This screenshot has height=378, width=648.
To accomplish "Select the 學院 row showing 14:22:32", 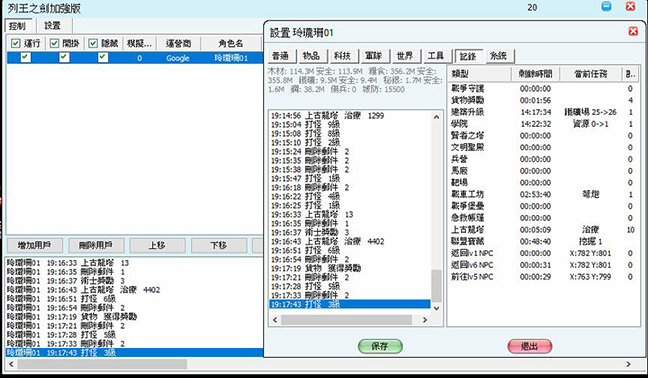I will [543, 124].
